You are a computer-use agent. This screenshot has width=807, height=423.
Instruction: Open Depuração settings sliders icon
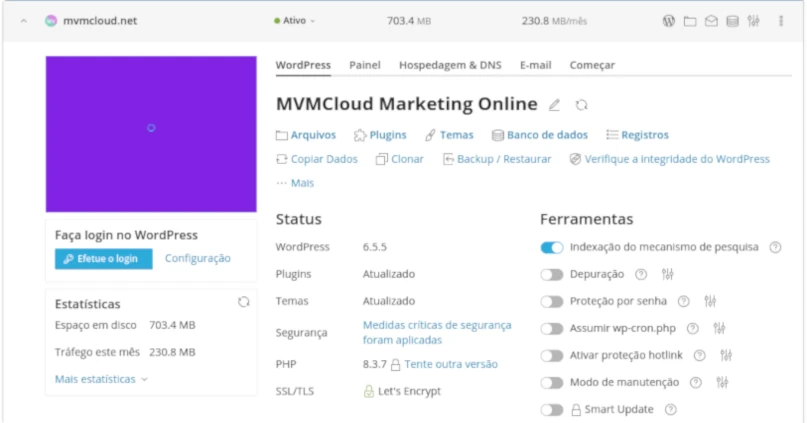(x=668, y=275)
